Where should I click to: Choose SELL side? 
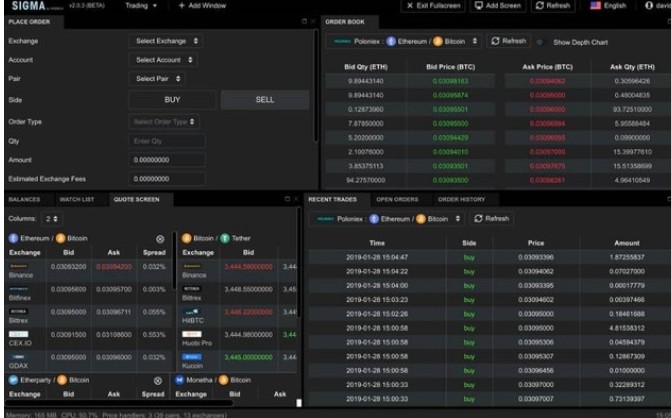click(265, 100)
